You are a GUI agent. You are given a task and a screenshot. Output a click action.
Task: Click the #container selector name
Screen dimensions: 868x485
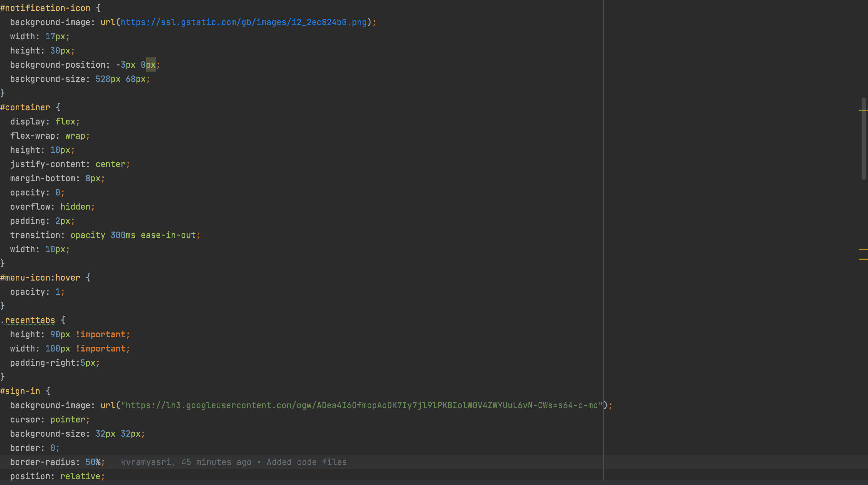[25, 107]
